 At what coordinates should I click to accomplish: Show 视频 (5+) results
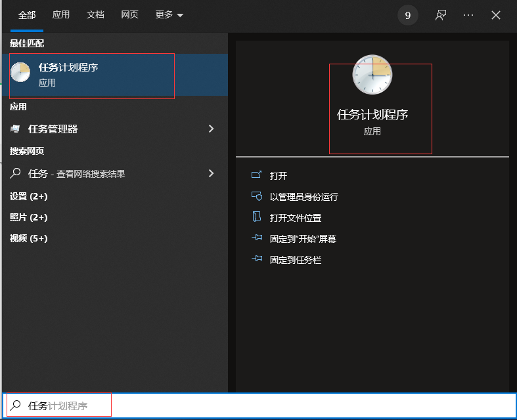[x=29, y=238]
